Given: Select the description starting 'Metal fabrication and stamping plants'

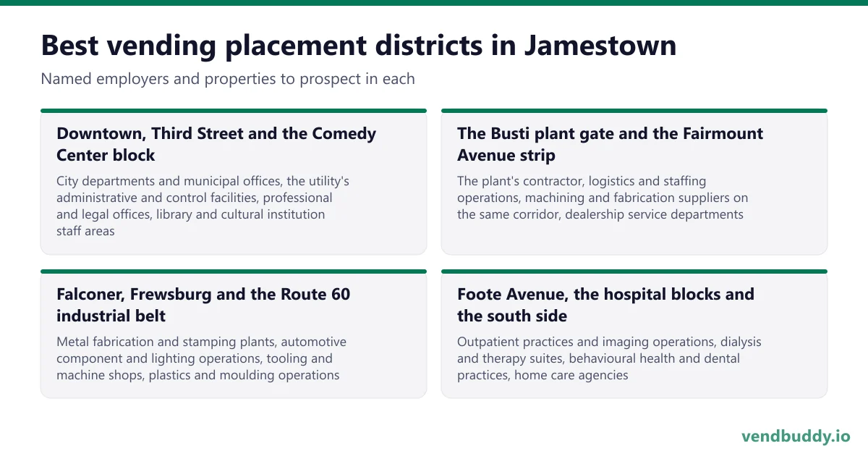Looking at the screenshot, I should 202,358.
